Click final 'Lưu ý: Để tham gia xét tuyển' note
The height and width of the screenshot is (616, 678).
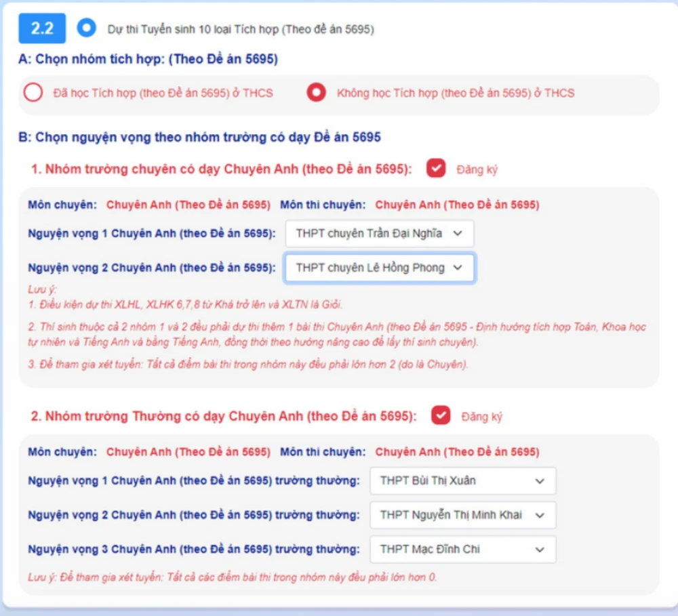[x=232, y=577]
